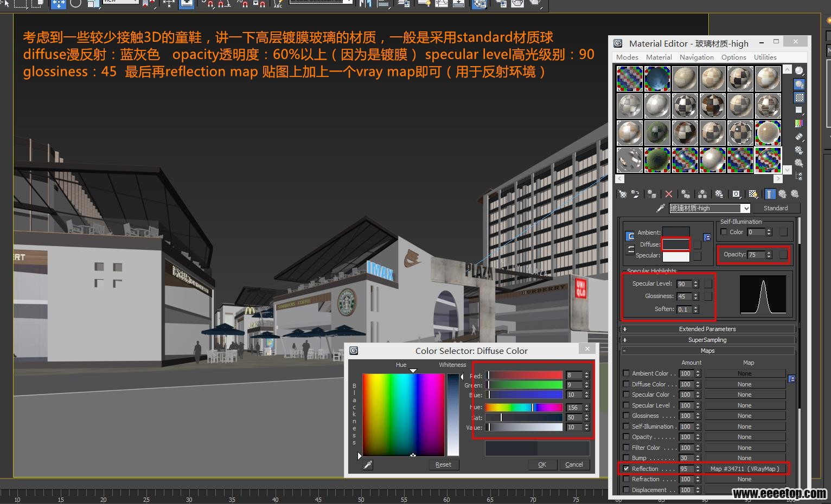The width and height of the screenshot is (831, 504).
Task: Toggle the Show End Result icon
Action: click(770, 194)
